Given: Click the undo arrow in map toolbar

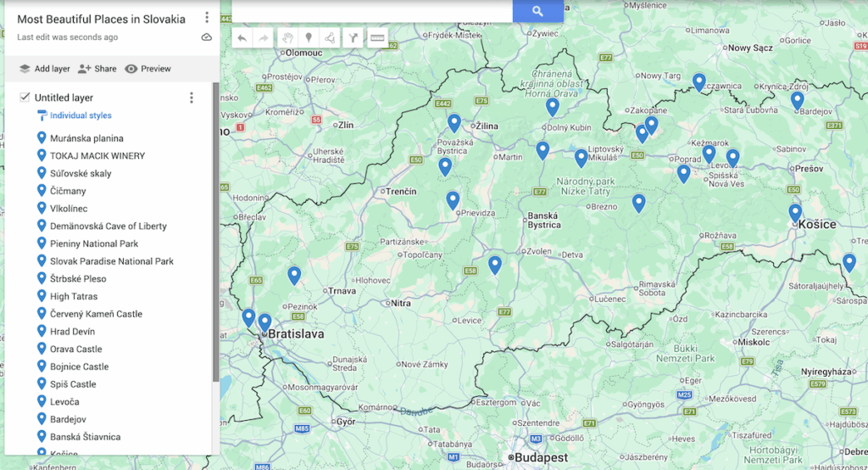Looking at the screenshot, I should click(242, 38).
